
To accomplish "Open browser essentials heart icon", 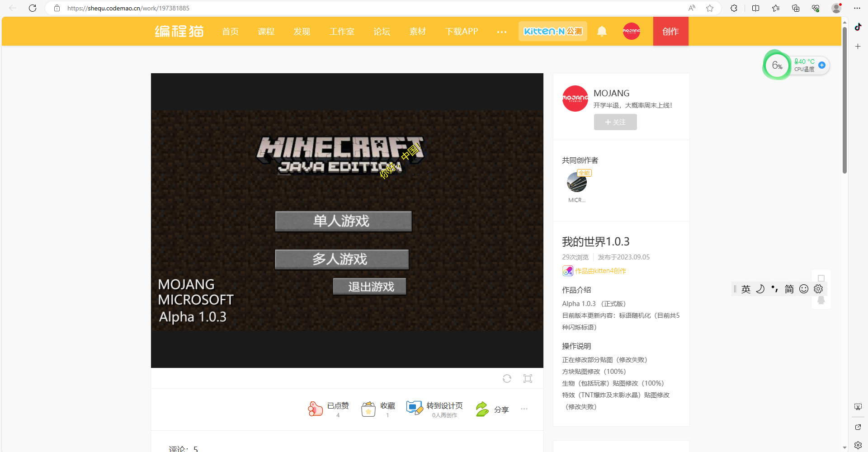I will pyautogui.click(x=816, y=8).
